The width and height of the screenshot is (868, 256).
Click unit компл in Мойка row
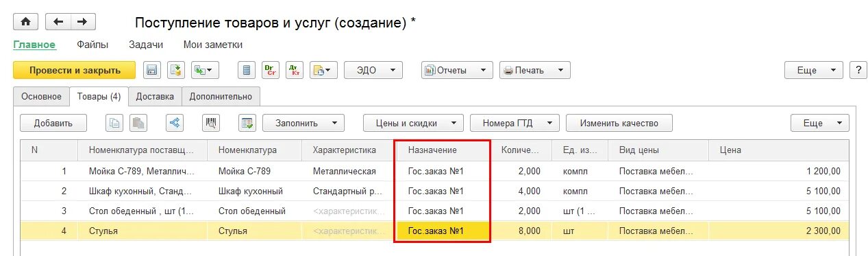pyautogui.click(x=580, y=172)
